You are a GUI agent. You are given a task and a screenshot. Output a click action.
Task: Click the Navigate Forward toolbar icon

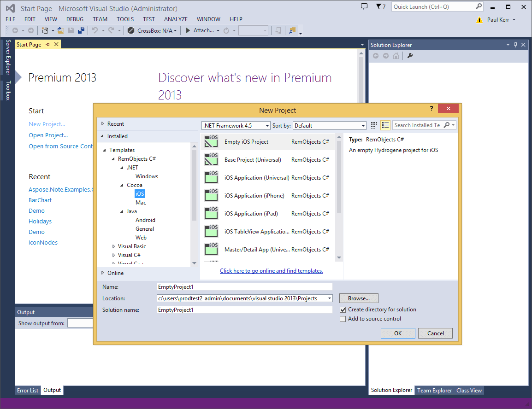(x=31, y=30)
